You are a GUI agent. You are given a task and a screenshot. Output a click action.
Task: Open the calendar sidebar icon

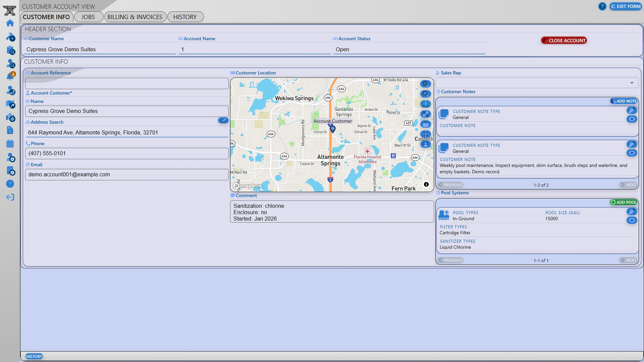(x=10, y=144)
